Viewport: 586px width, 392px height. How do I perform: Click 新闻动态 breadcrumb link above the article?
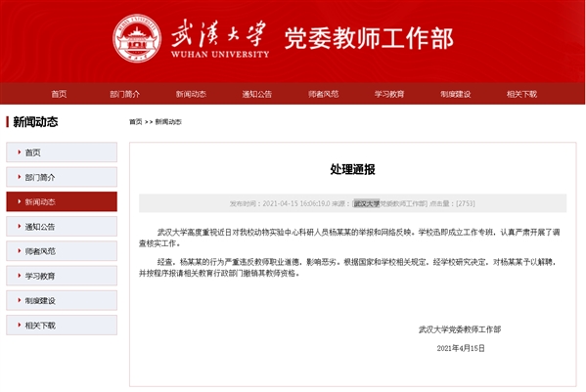[168, 122]
